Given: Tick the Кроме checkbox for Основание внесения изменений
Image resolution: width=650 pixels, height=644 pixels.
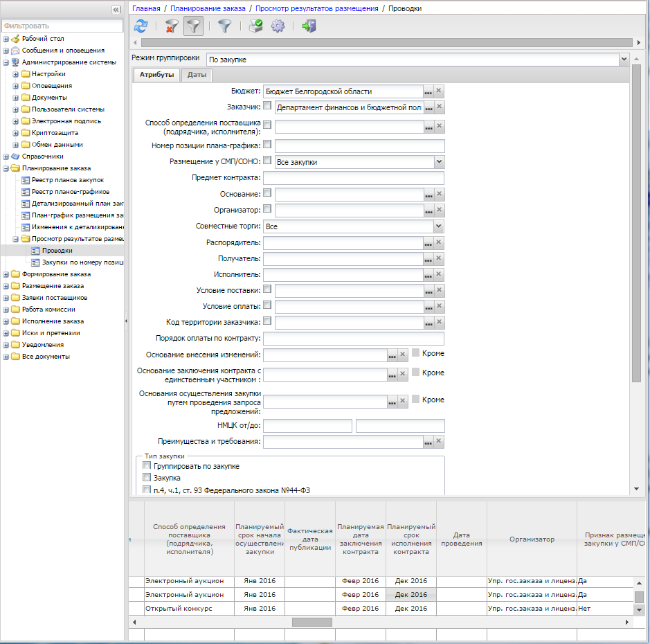Looking at the screenshot, I should tap(416, 352).
